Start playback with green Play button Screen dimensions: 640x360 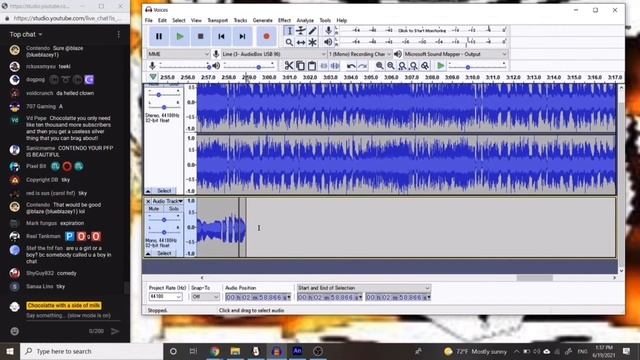[180, 36]
